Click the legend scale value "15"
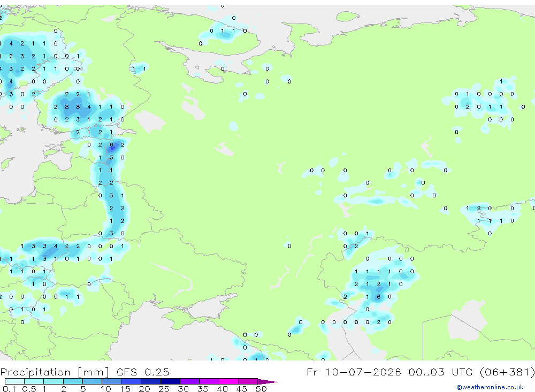 tap(125, 389)
